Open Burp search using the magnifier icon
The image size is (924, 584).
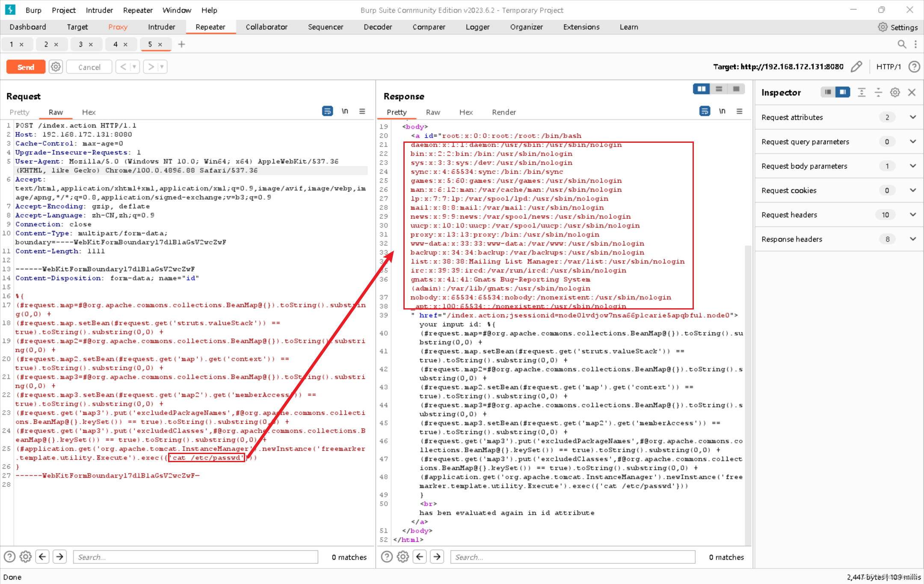click(902, 44)
